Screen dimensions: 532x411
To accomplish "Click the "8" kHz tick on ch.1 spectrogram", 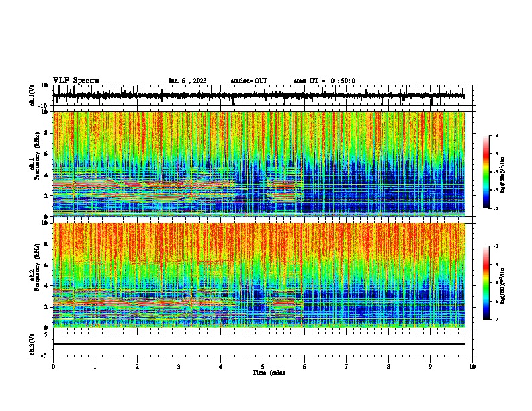I will pos(47,133).
